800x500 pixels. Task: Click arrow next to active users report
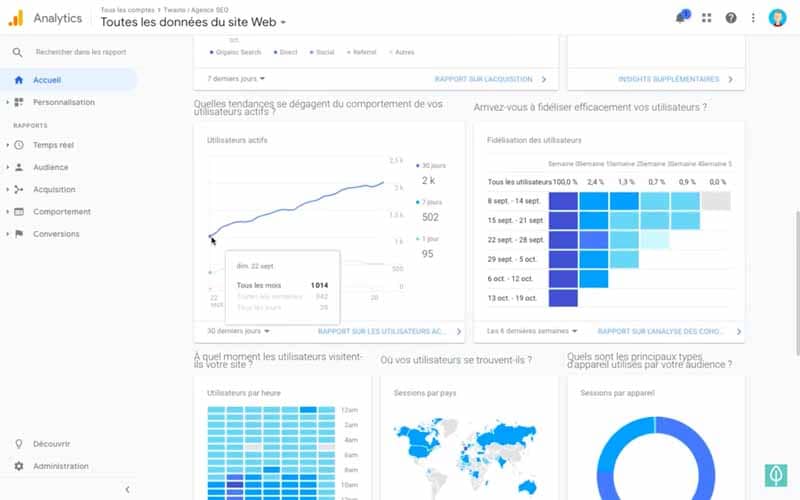tap(458, 332)
